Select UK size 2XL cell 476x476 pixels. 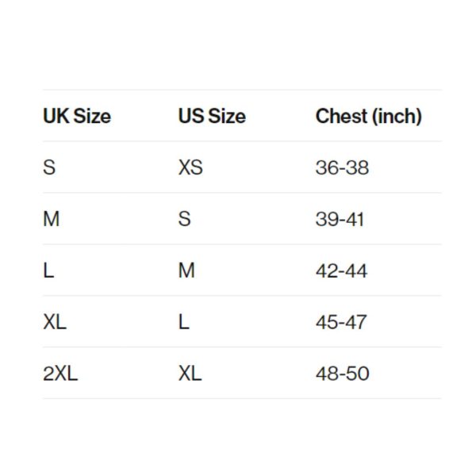tap(60, 374)
